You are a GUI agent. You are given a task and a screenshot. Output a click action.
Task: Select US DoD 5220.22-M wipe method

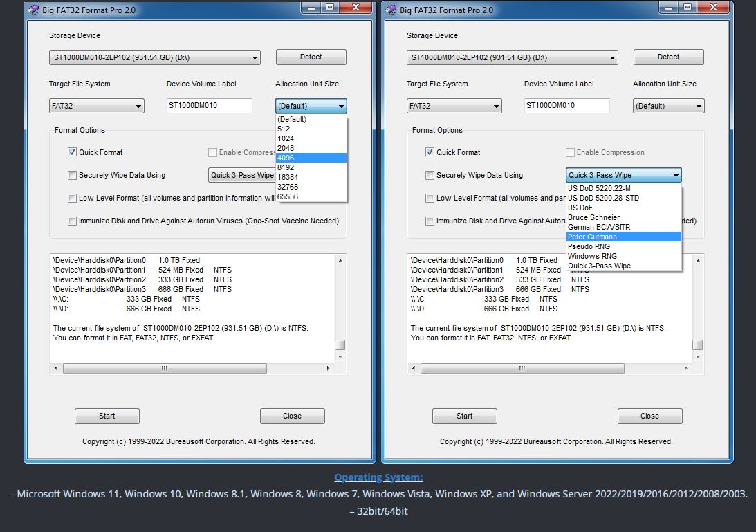[x=623, y=188]
